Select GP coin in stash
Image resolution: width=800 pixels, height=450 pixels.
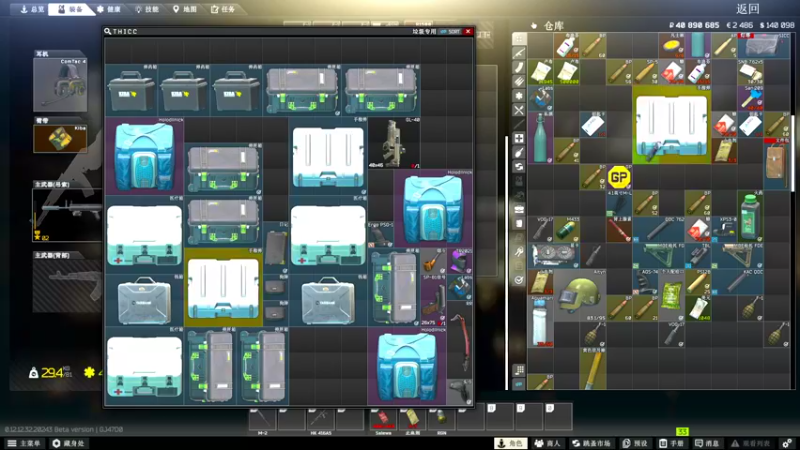pos(619,178)
